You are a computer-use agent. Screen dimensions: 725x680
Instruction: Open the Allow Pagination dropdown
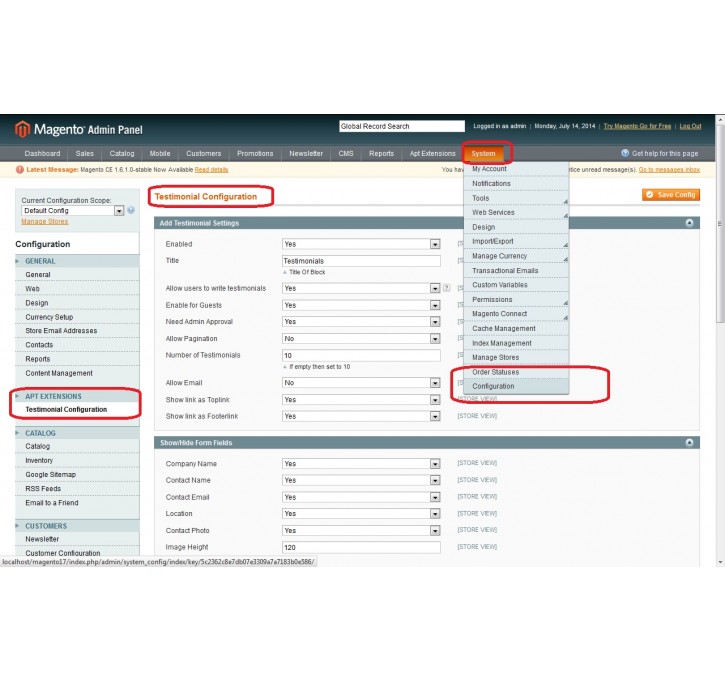coord(361,339)
